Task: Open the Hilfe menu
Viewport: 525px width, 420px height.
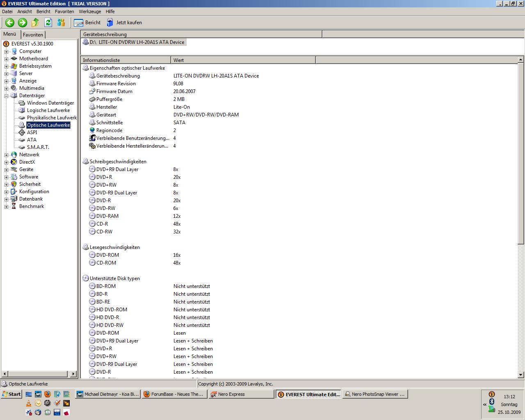Action: click(x=110, y=11)
